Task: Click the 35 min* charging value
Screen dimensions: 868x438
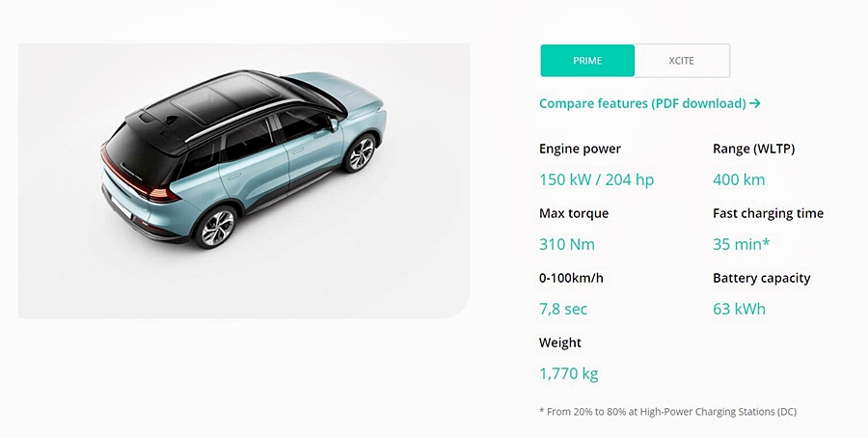Action: (742, 244)
